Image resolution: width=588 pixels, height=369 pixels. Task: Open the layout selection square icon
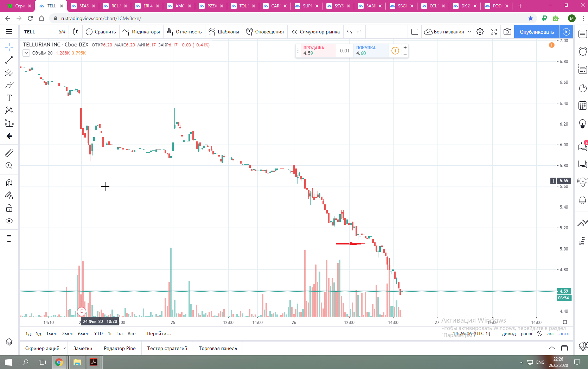(415, 32)
